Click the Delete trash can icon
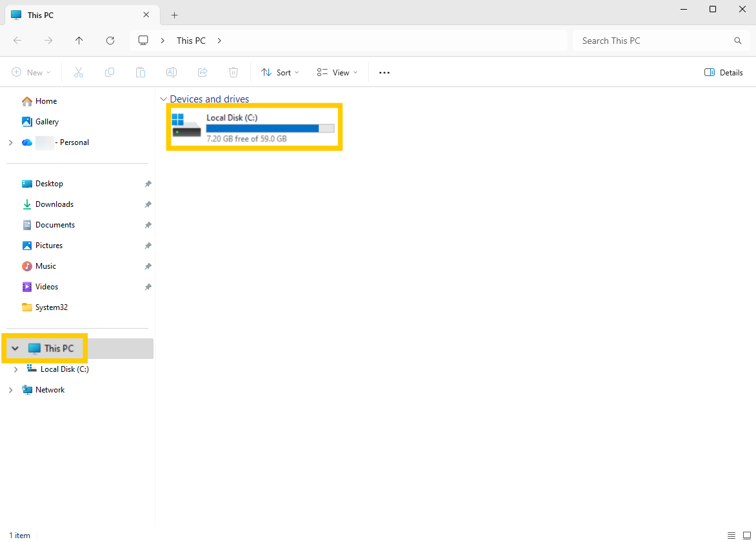This screenshot has height=542, width=756. tap(234, 72)
